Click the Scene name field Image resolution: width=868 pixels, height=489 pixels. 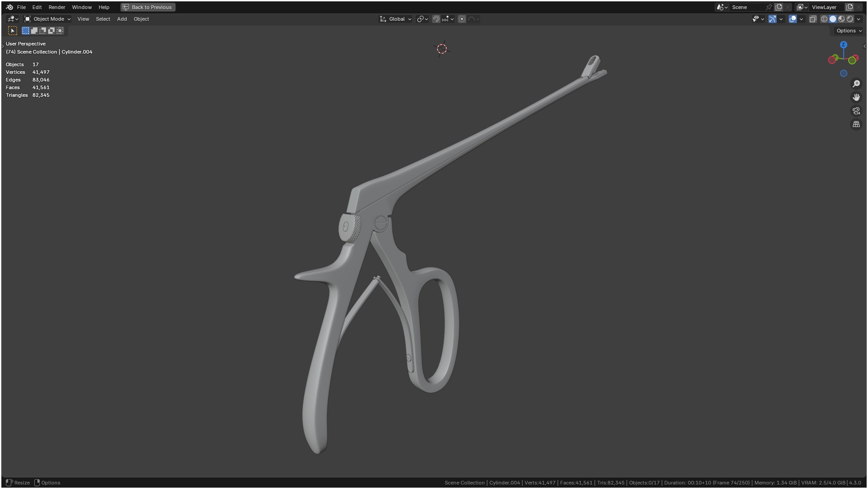747,7
